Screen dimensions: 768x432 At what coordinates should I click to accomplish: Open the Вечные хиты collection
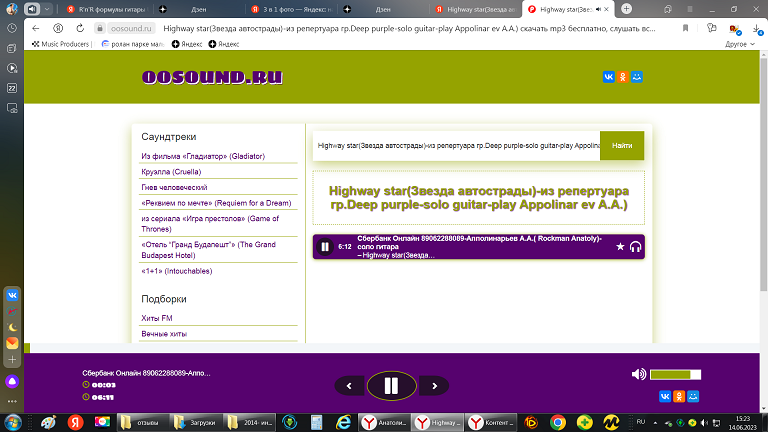(164, 334)
